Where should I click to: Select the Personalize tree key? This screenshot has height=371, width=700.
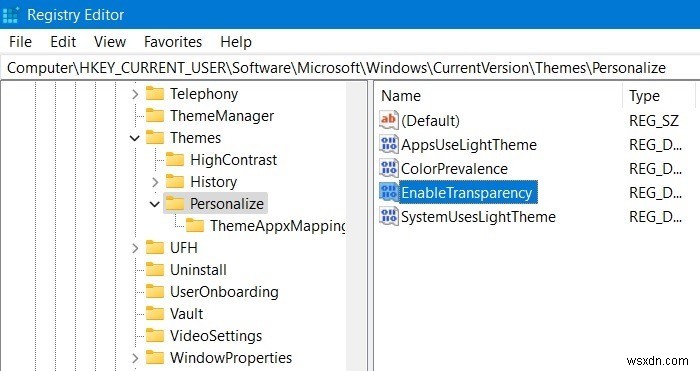[227, 204]
